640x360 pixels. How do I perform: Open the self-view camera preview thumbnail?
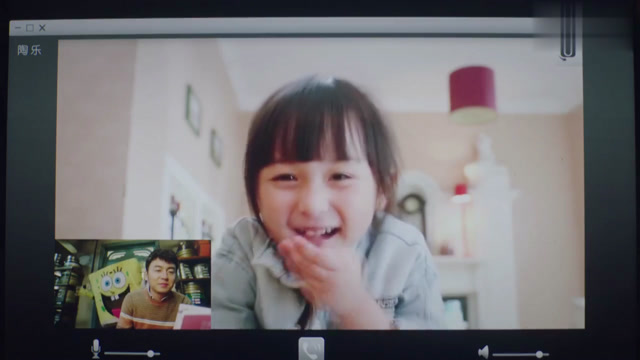click(x=133, y=284)
